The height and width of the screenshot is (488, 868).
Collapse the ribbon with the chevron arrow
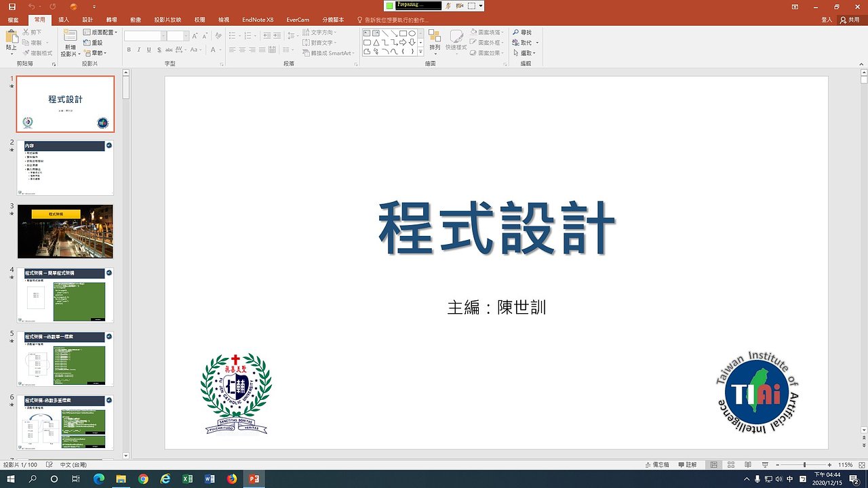pos(862,63)
